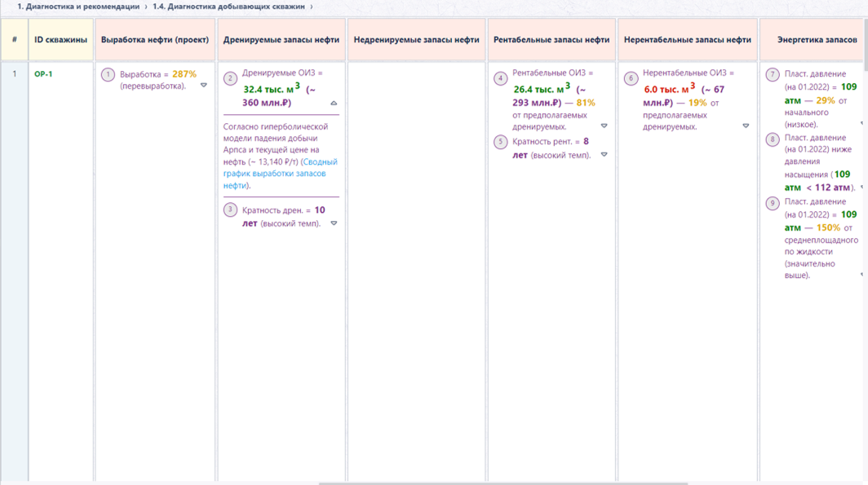Go to breadcrumb 1.4. Диагностика добывающих скважин

tap(228, 7)
